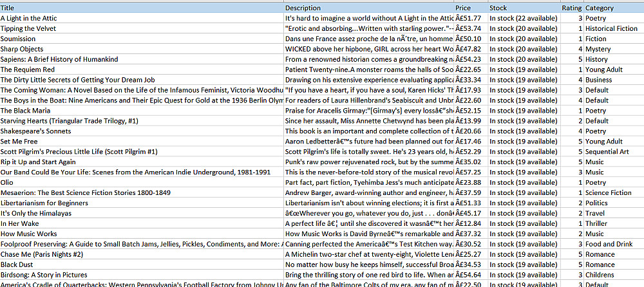Click the 'Black Dust' title cell
The height and width of the screenshot is (287, 644).
pyautogui.click(x=142, y=264)
